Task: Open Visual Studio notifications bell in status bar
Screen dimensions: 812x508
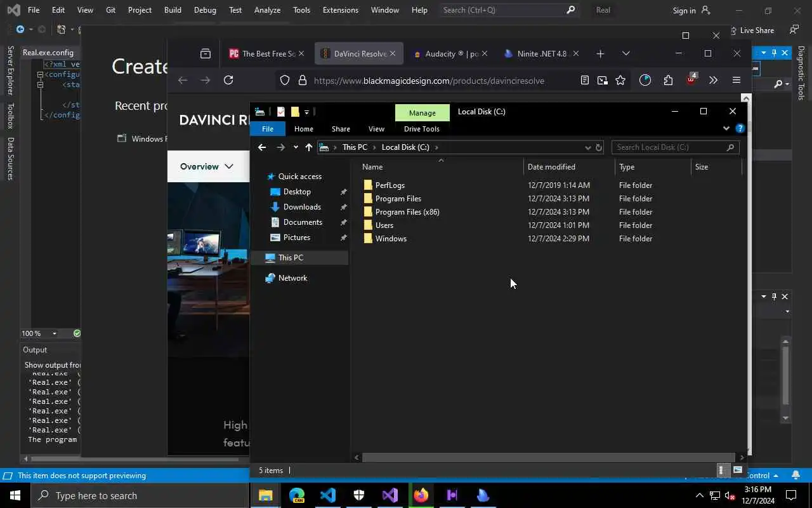Action: pyautogui.click(x=796, y=475)
